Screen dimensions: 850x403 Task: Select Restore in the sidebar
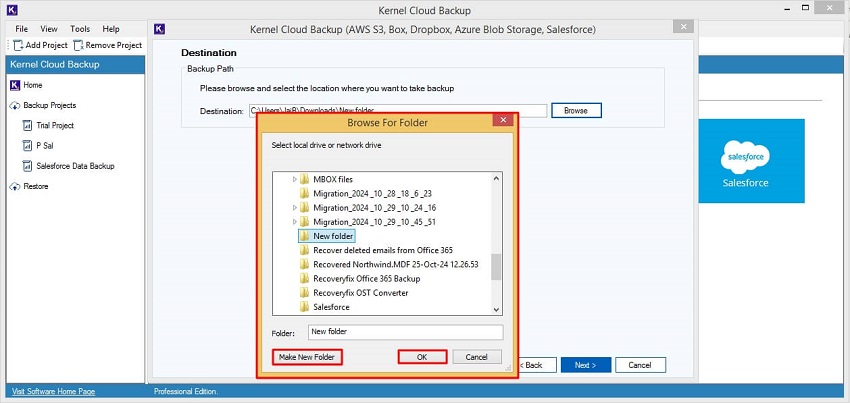click(36, 186)
